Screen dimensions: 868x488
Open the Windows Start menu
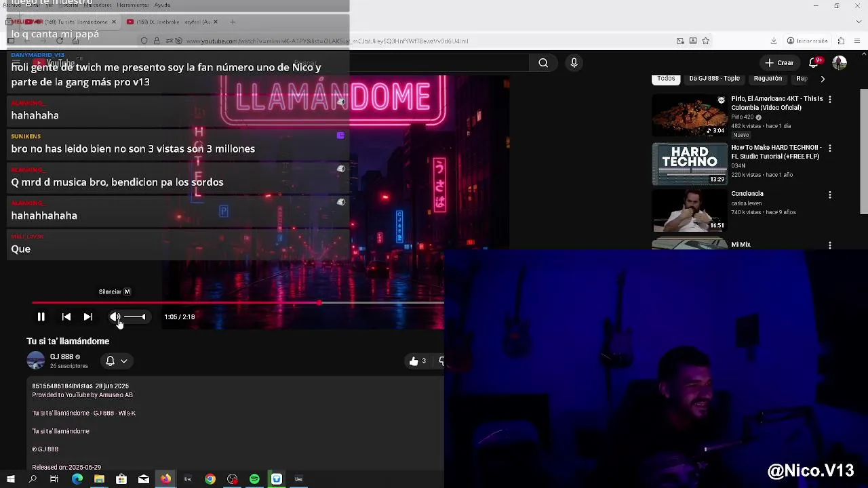(11, 479)
